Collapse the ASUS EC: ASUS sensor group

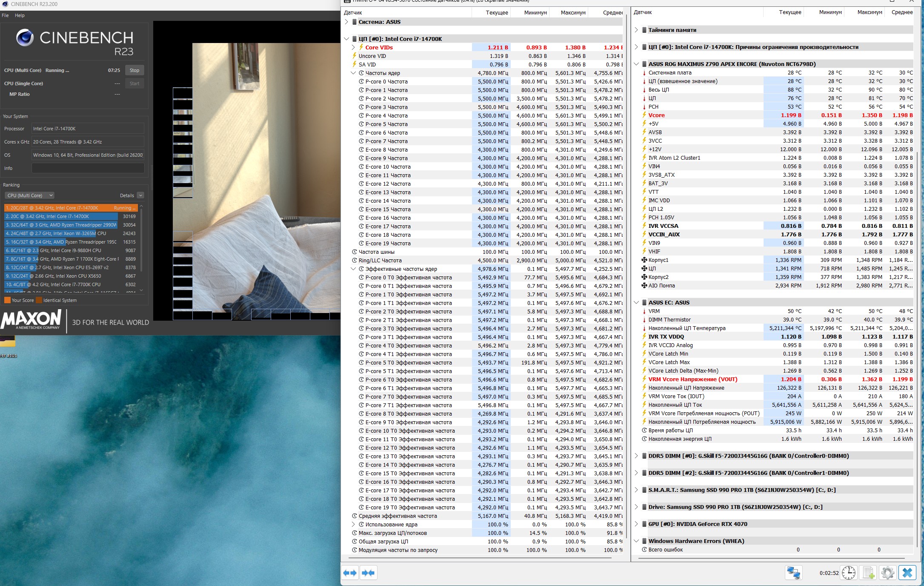pos(636,302)
